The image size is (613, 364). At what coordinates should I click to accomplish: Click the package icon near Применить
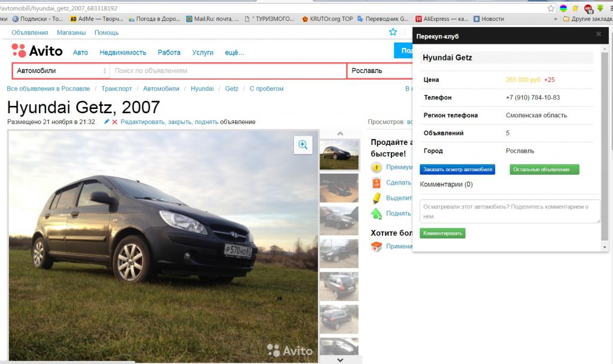pos(376,246)
